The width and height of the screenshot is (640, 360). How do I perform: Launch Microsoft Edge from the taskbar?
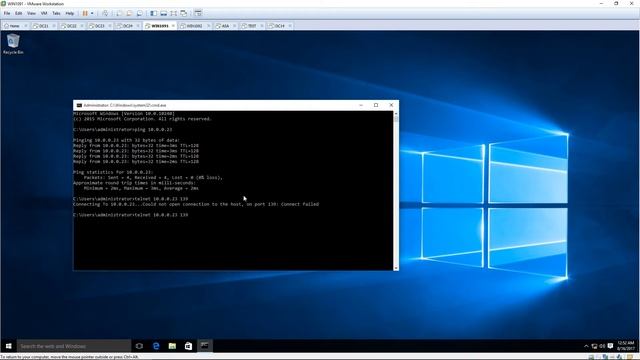point(156,346)
